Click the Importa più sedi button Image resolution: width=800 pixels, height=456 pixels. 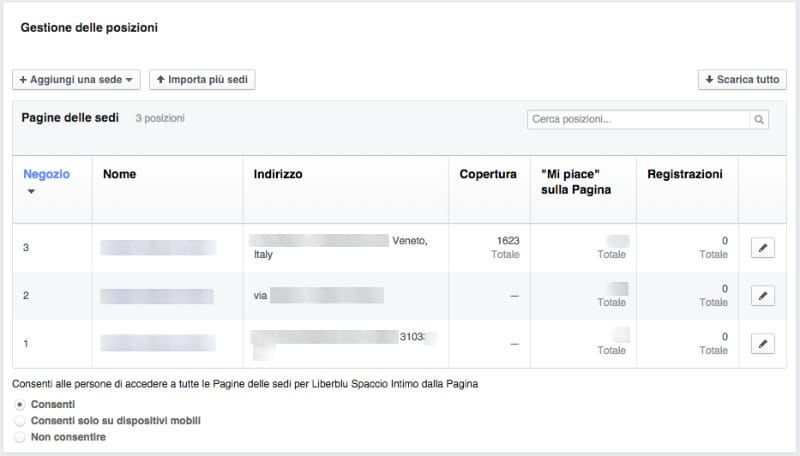click(202, 80)
